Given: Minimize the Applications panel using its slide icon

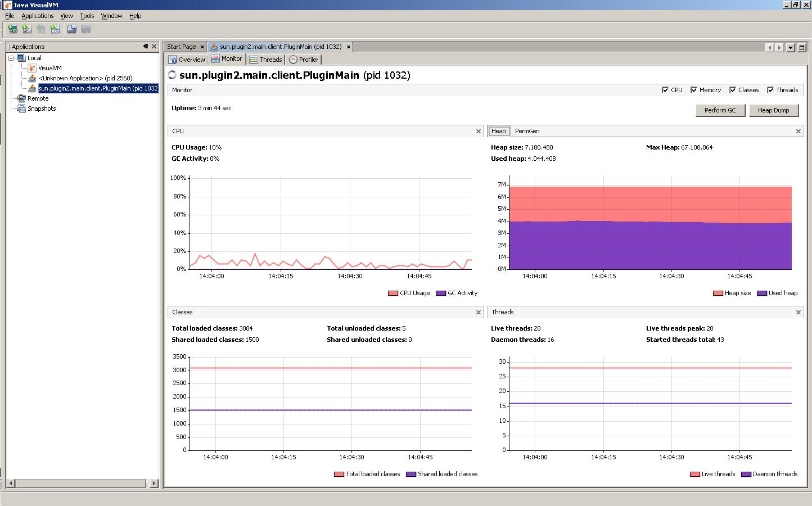Looking at the screenshot, I should coord(146,47).
